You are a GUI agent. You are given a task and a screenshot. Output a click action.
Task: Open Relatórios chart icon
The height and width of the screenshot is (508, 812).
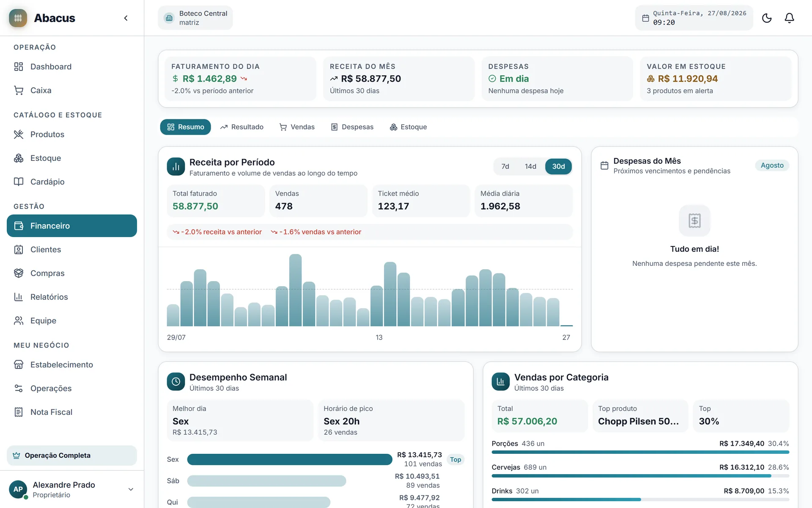click(19, 297)
